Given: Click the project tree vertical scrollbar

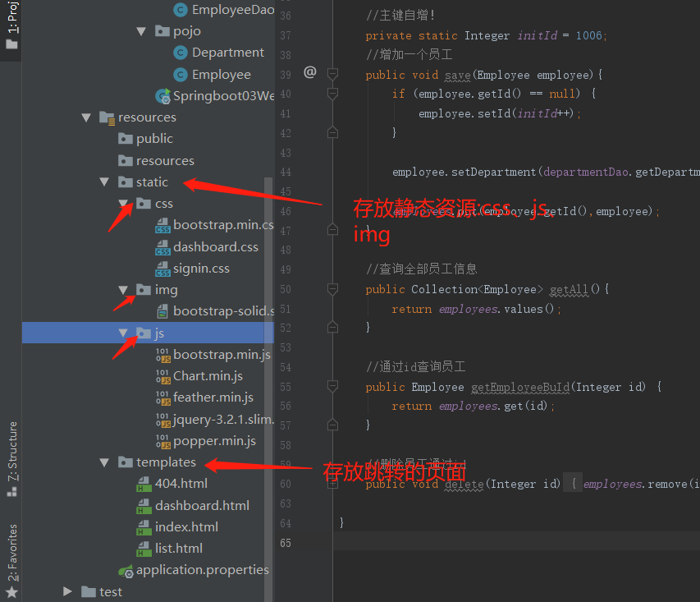Looking at the screenshot, I should (x=268, y=388).
